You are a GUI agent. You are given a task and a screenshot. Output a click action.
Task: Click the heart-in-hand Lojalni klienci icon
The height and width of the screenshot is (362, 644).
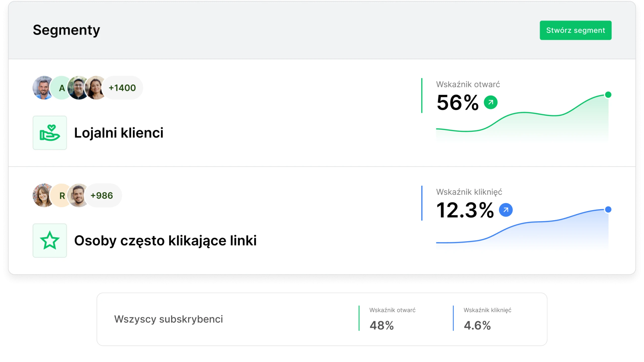50,133
